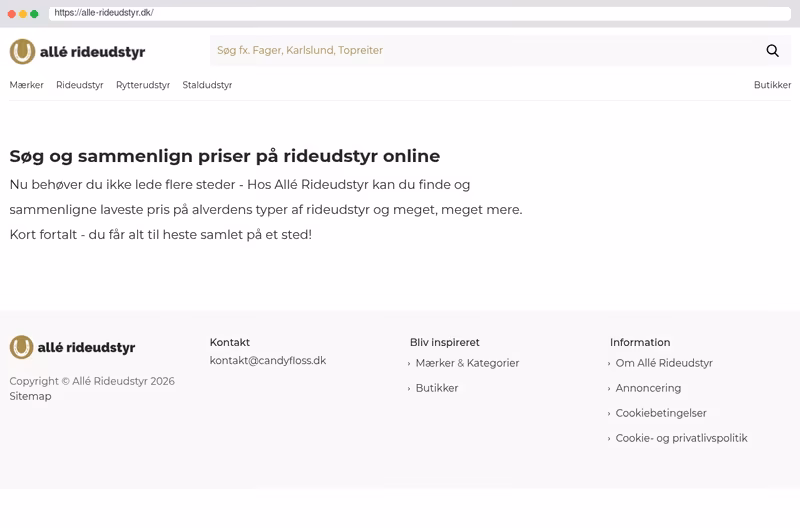
Task: Click the header horseshoe logo icon
Action: pos(22,52)
